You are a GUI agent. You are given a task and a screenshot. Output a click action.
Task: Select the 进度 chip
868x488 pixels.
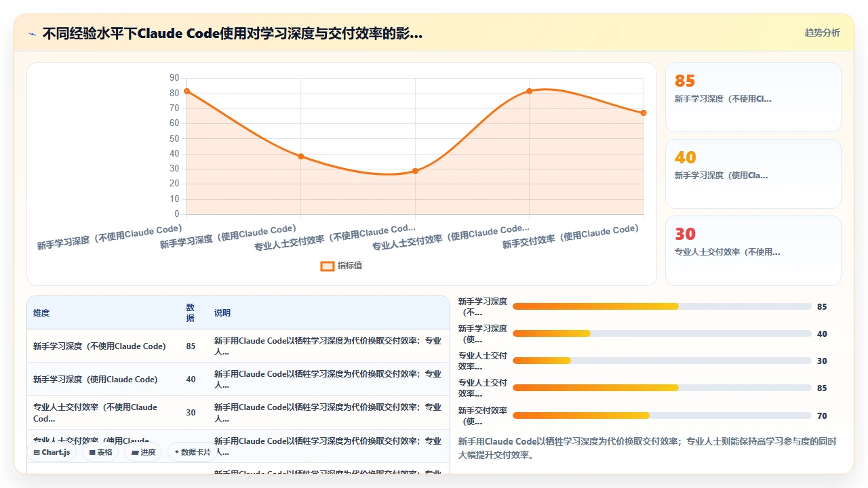coord(143,452)
